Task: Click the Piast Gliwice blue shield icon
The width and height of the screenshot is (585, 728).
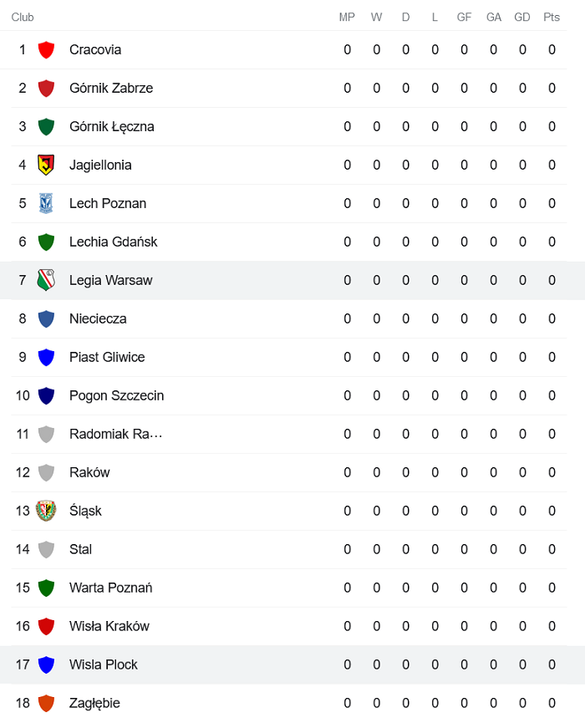Action: click(x=47, y=357)
